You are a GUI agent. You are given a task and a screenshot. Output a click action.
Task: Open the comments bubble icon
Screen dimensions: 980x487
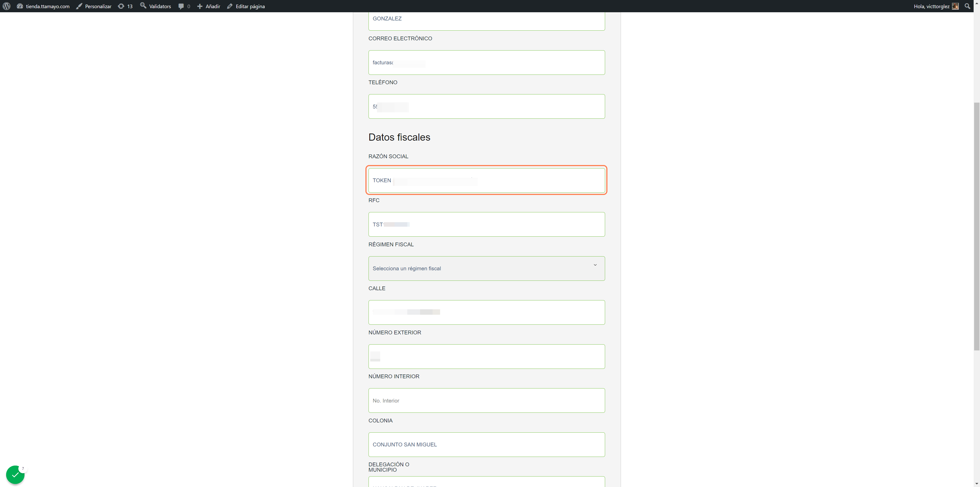click(x=181, y=6)
